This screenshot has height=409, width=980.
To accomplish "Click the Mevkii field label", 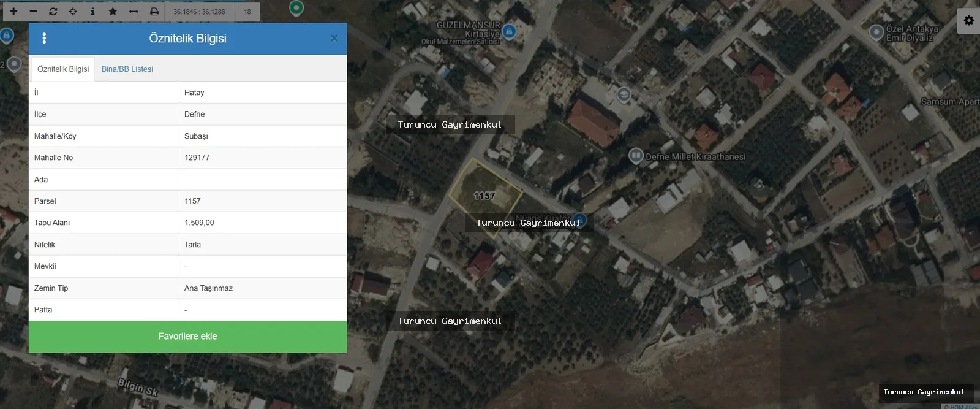I will click(x=45, y=266).
